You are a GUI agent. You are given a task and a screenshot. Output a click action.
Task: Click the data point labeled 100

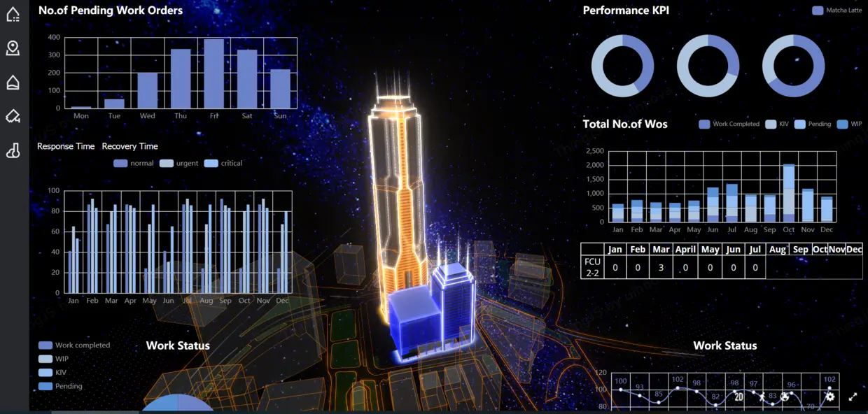click(621, 390)
